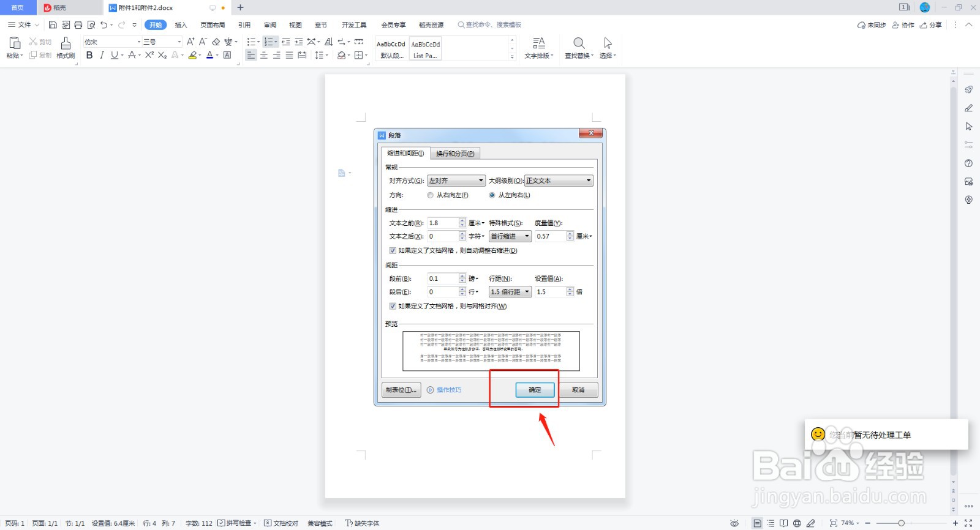Click the Increase indent icon
The height and width of the screenshot is (530, 980).
coord(298,42)
